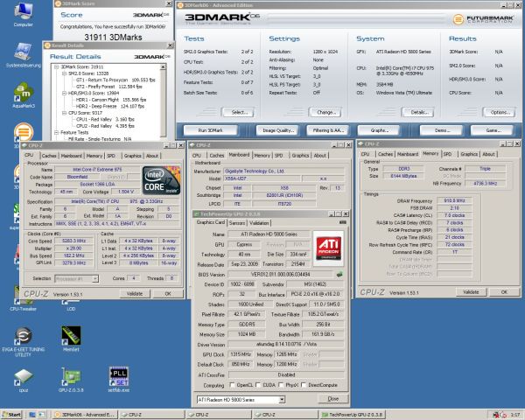
Task: Launch the AquaMark3 desktop shortcut
Action: coord(23,95)
